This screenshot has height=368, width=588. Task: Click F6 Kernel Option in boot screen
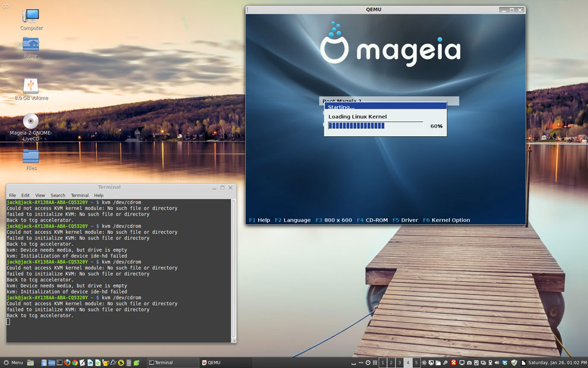click(x=446, y=220)
